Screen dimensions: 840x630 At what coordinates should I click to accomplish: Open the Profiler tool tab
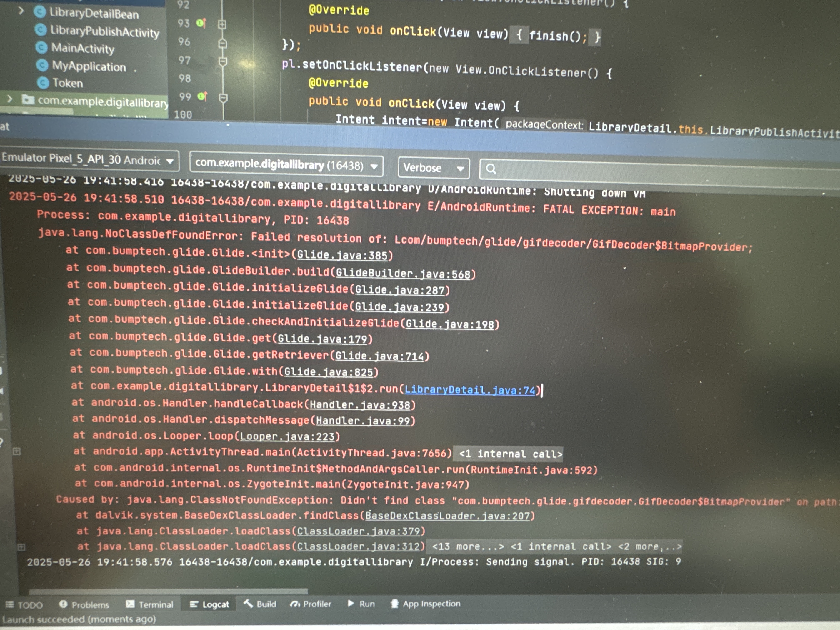tap(311, 604)
